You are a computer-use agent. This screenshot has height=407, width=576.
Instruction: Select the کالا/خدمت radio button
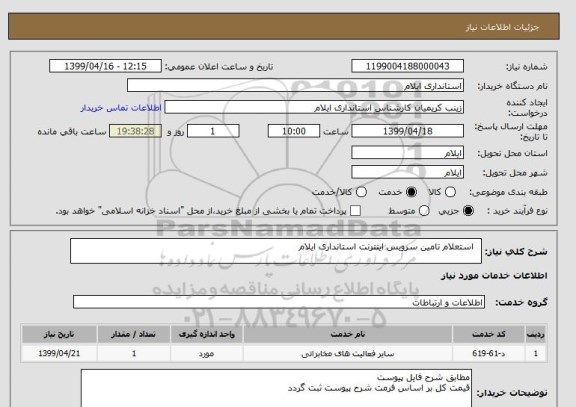point(361,192)
